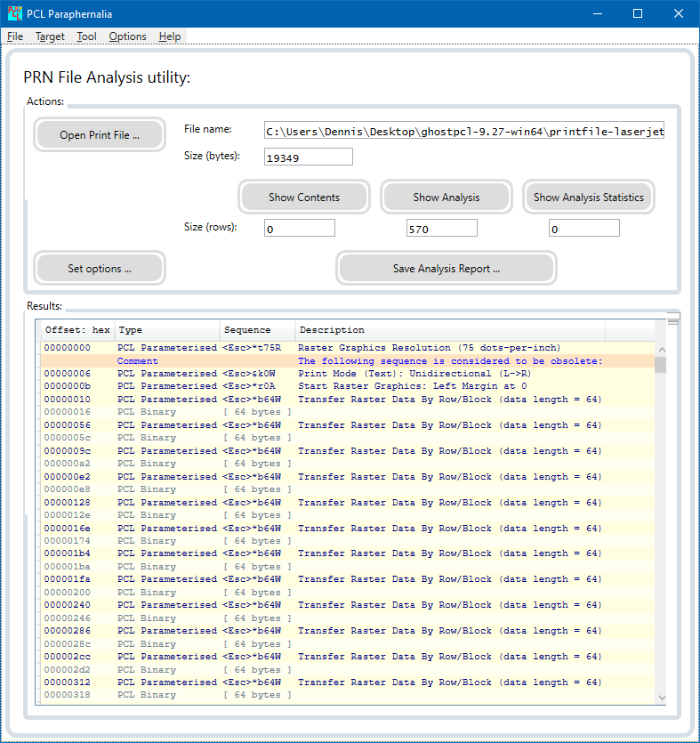The width and height of the screenshot is (700, 743).
Task: Select row with offset 000000e2
Action: [x=348, y=477]
